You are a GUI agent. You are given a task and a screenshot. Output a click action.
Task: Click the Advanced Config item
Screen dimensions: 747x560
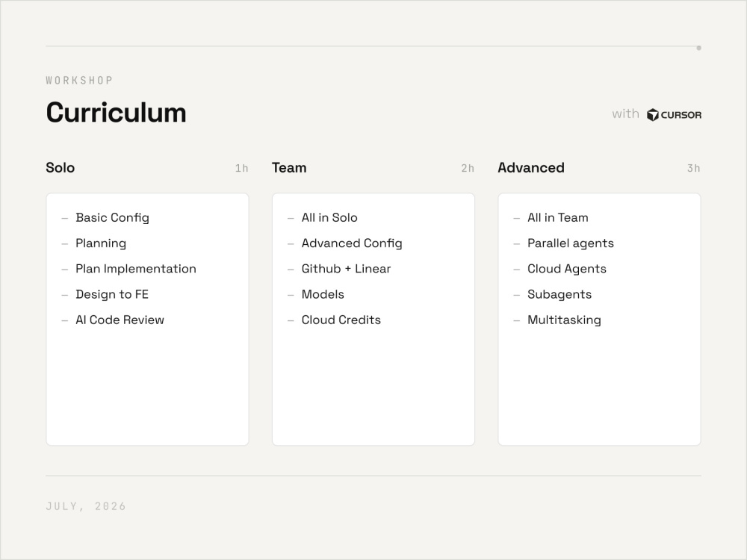pyautogui.click(x=352, y=243)
